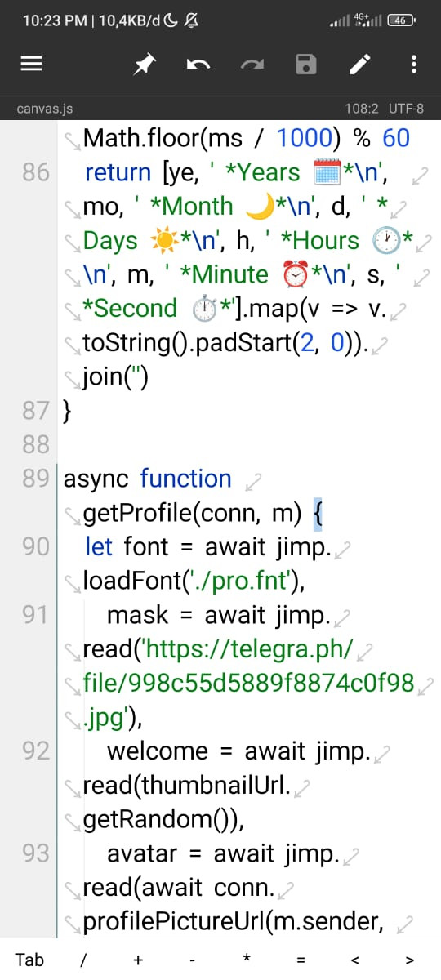This screenshot has width=441, height=980.
Task: Tap the pencil edit mode icon
Action: click(x=360, y=65)
